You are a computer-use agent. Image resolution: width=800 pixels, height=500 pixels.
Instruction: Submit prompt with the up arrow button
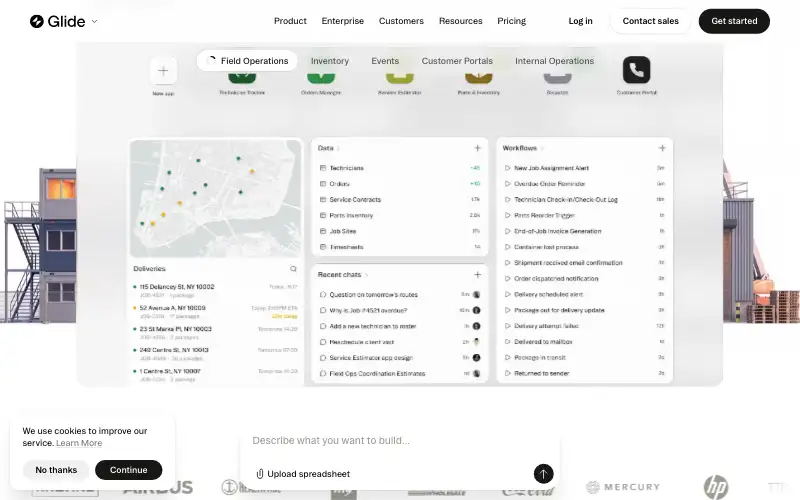[543, 474]
